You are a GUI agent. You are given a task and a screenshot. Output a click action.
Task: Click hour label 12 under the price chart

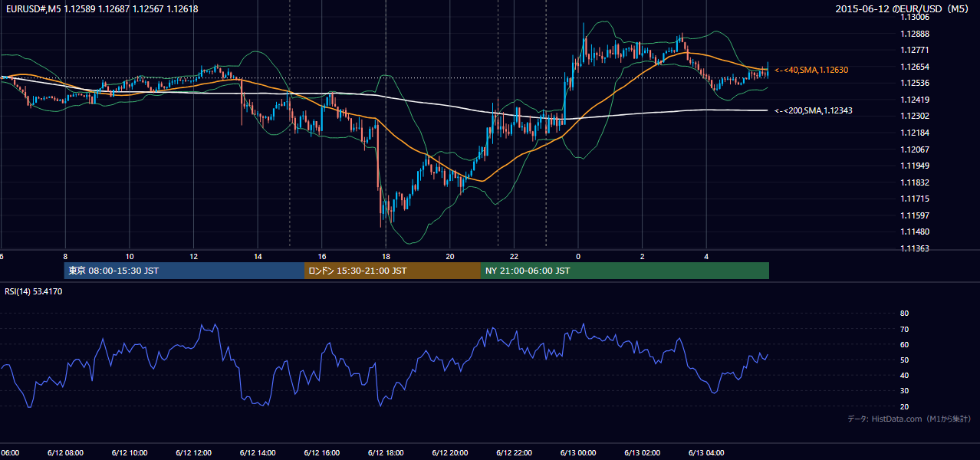194,257
